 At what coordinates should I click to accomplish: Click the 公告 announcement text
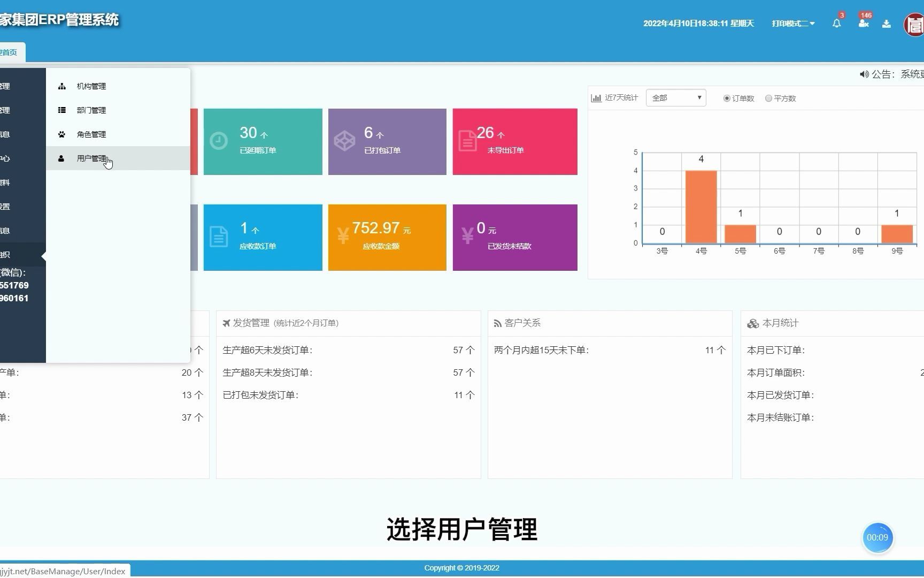897,74
